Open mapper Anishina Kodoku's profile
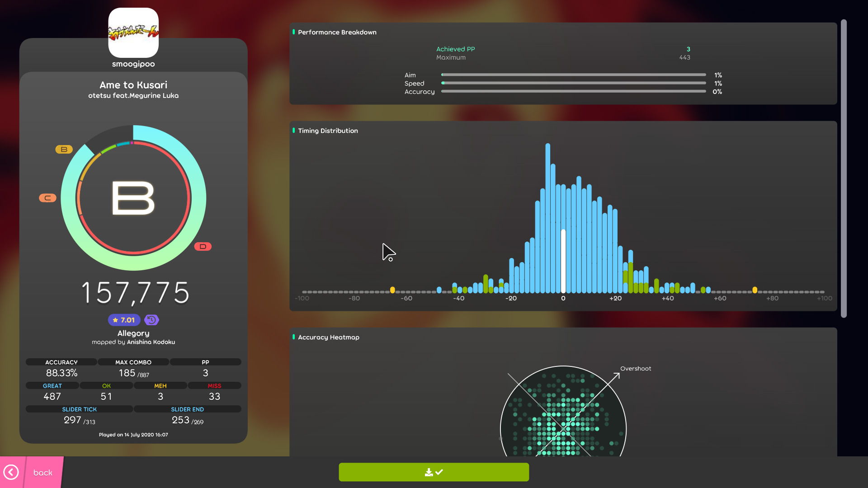Screen dimensions: 868x488 151,342
